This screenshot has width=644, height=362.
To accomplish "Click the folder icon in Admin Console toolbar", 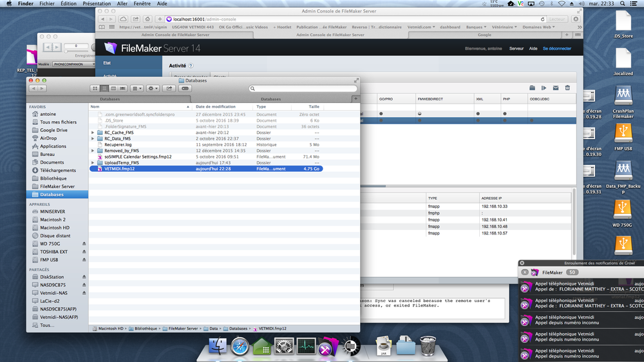I will click(532, 88).
